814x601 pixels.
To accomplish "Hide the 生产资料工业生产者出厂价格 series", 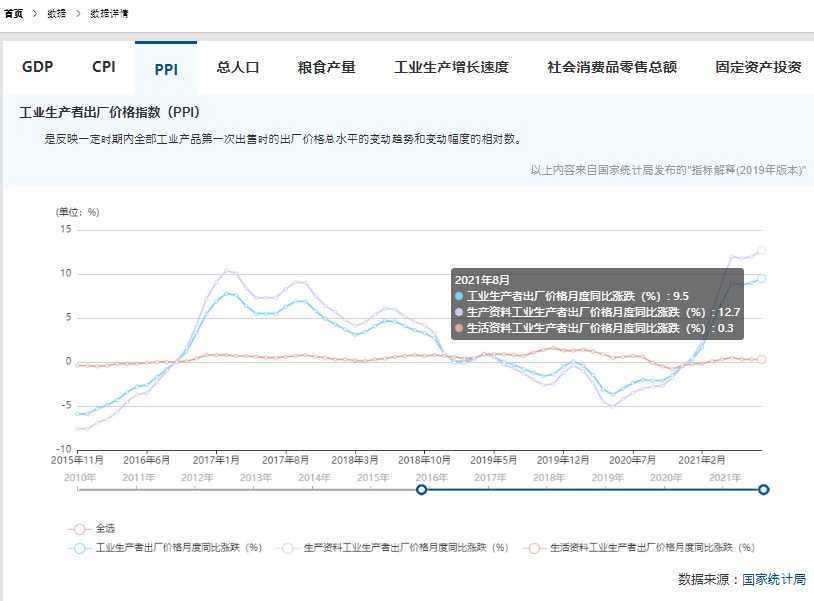I will pyautogui.click(x=405, y=548).
